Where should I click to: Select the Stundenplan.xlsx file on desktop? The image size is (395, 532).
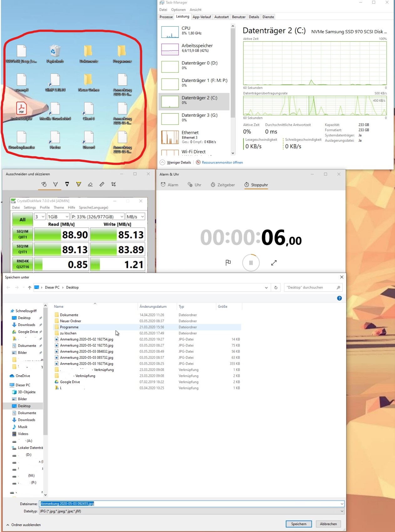[x=22, y=140]
